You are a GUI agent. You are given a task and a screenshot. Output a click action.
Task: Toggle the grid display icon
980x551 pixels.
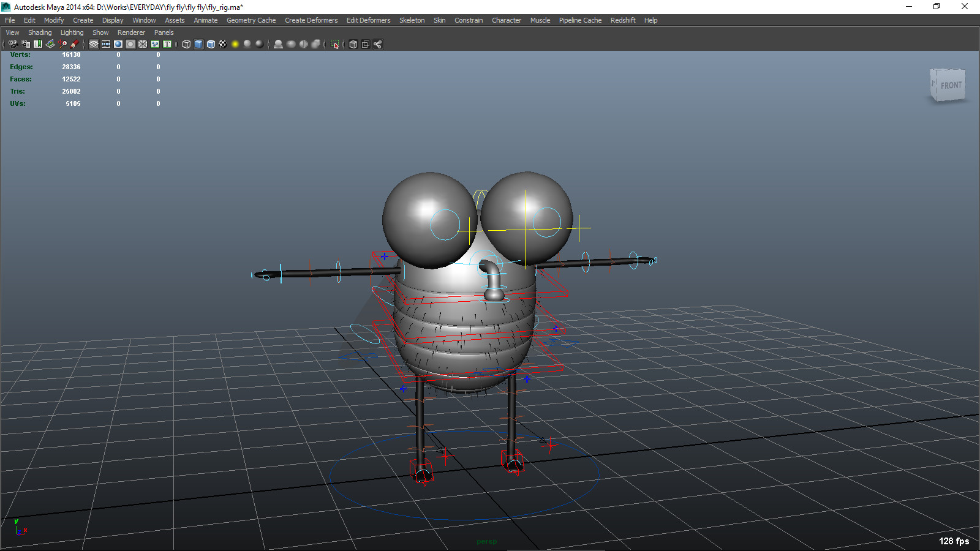93,44
